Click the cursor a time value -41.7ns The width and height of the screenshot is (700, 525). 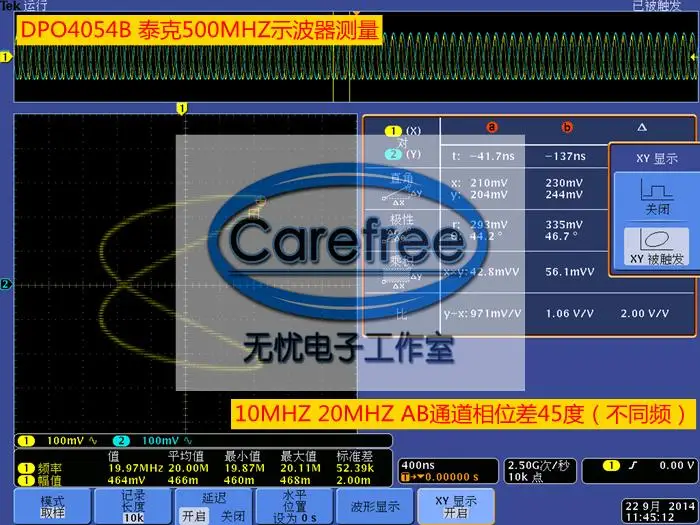(492, 157)
